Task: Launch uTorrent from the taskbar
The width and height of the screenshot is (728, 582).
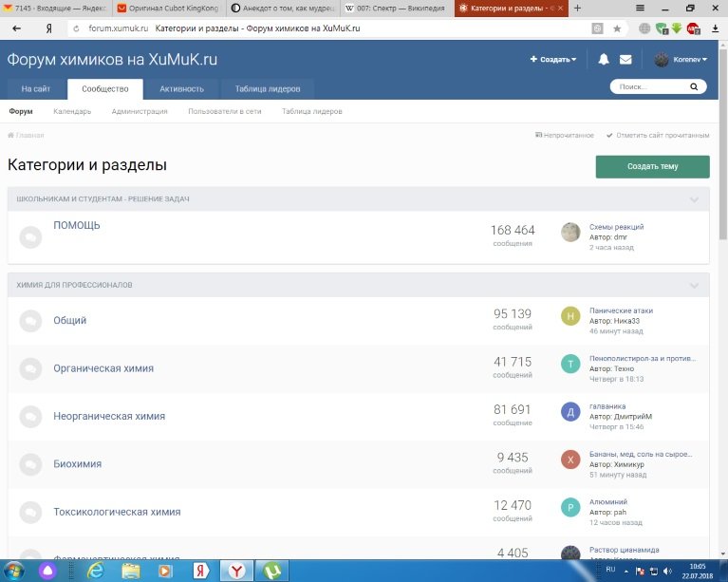Action: [x=271, y=570]
